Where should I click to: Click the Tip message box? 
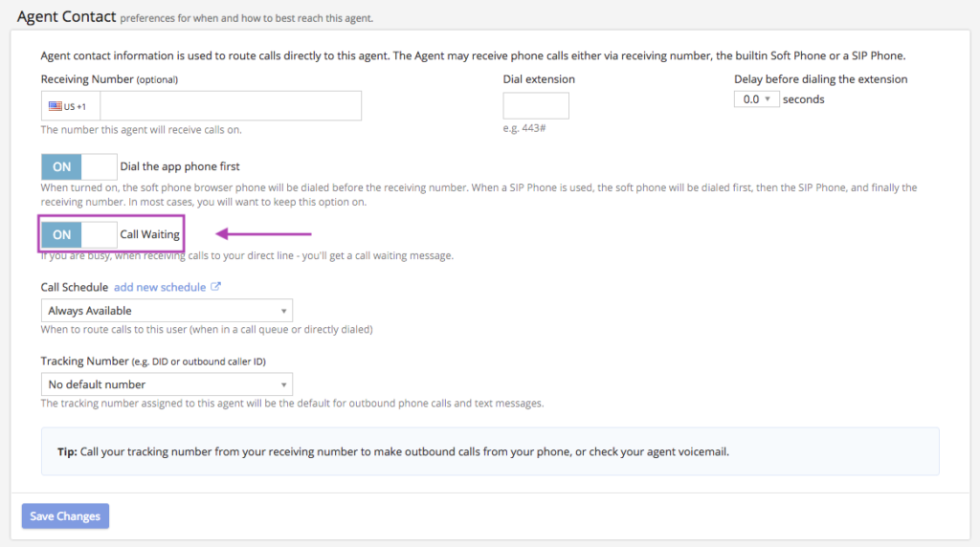tap(490, 451)
